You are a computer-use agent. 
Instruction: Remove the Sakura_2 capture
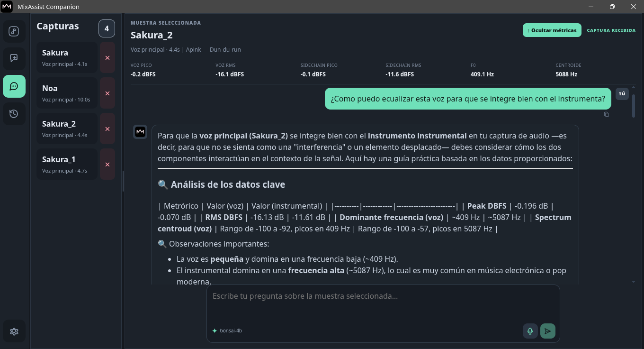coord(107,129)
